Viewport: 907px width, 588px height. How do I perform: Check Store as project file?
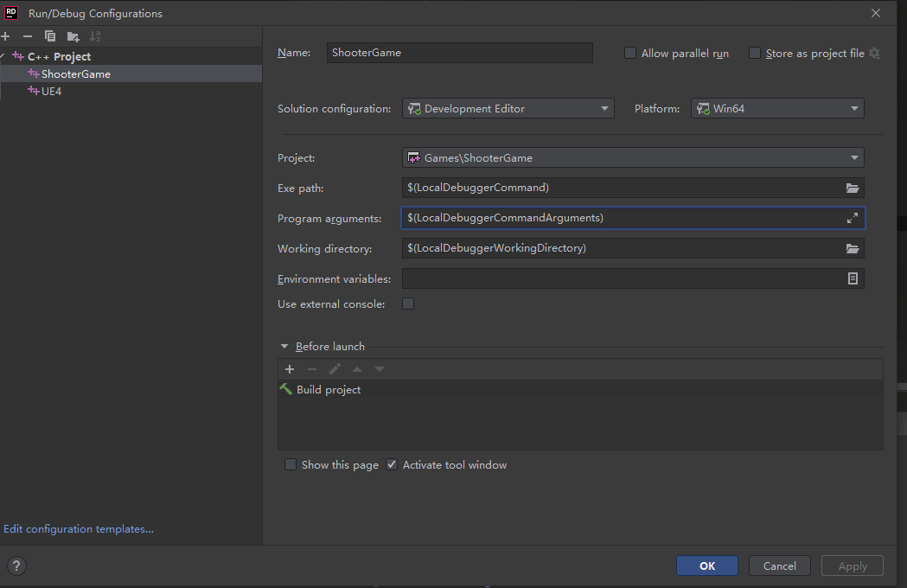(754, 54)
